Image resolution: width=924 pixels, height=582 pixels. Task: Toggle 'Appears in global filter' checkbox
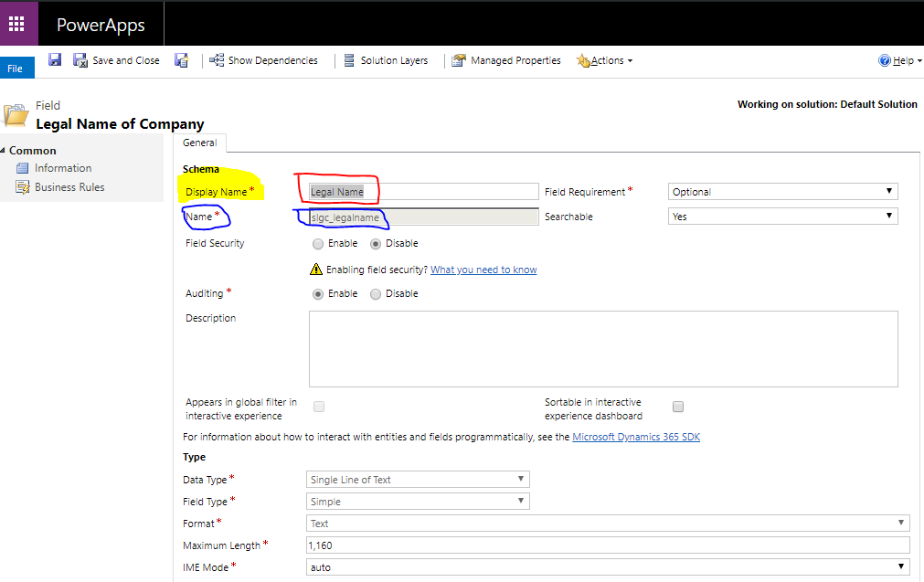click(319, 407)
